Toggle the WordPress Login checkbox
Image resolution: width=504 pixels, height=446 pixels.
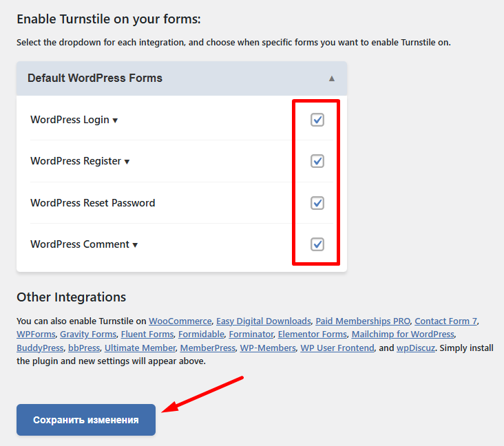click(x=317, y=120)
